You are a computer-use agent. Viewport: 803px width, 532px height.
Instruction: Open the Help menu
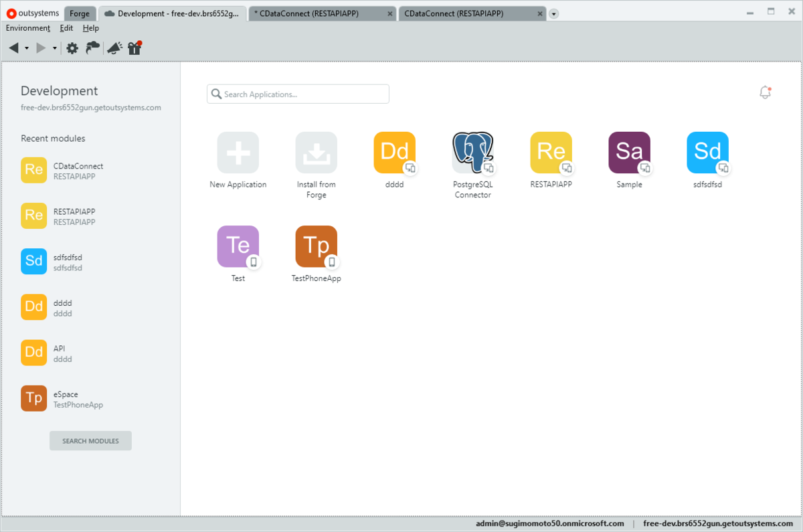pyautogui.click(x=91, y=28)
